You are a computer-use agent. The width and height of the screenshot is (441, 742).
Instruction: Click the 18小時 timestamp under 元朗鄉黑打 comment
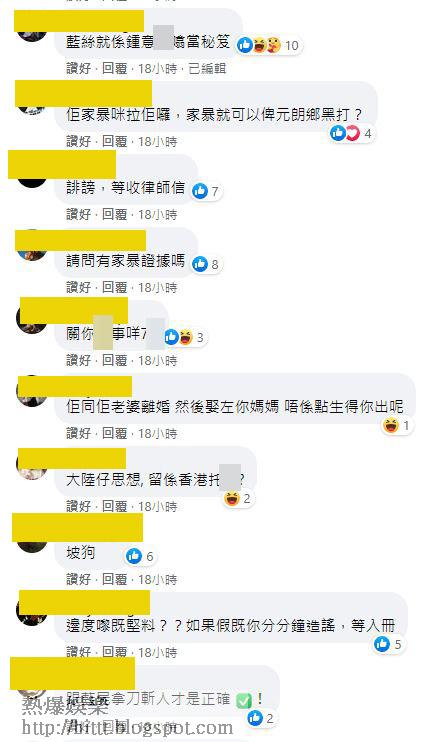158,141
